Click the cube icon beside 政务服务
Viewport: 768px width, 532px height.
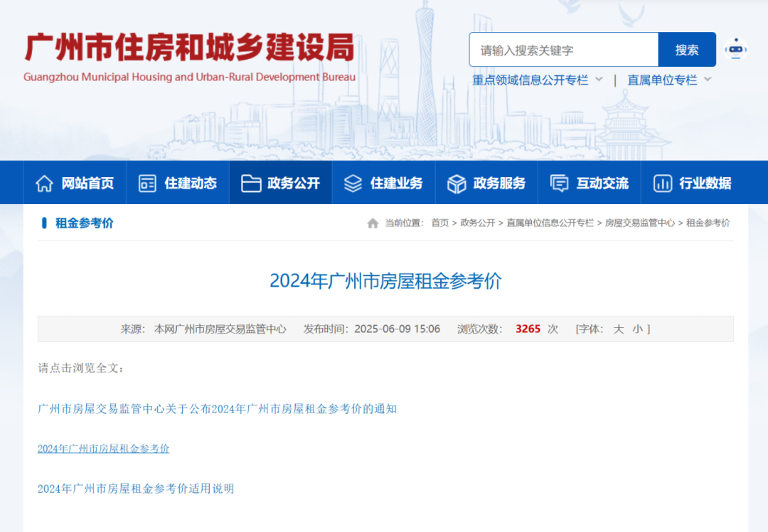pos(456,183)
